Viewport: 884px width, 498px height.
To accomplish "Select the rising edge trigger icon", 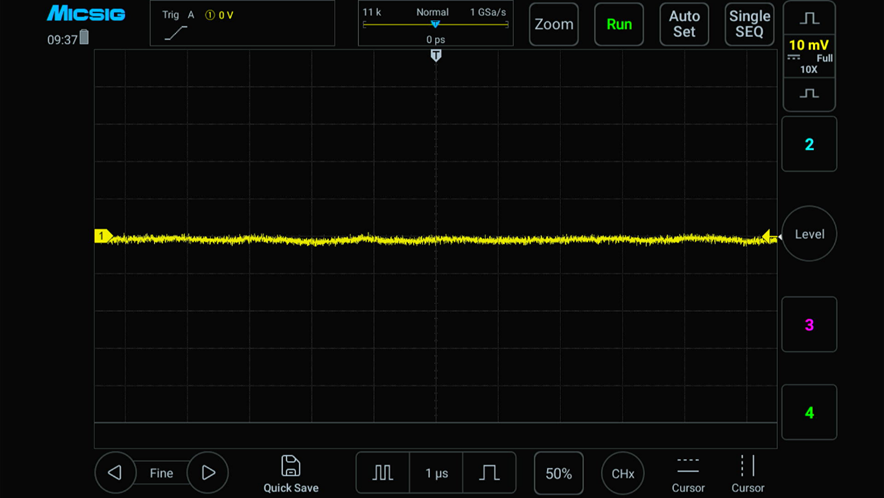I will [x=176, y=33].
